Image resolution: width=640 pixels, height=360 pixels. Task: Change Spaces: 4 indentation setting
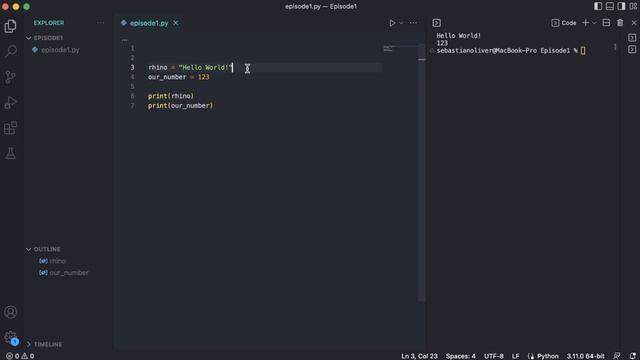click(x=460, y=356)
